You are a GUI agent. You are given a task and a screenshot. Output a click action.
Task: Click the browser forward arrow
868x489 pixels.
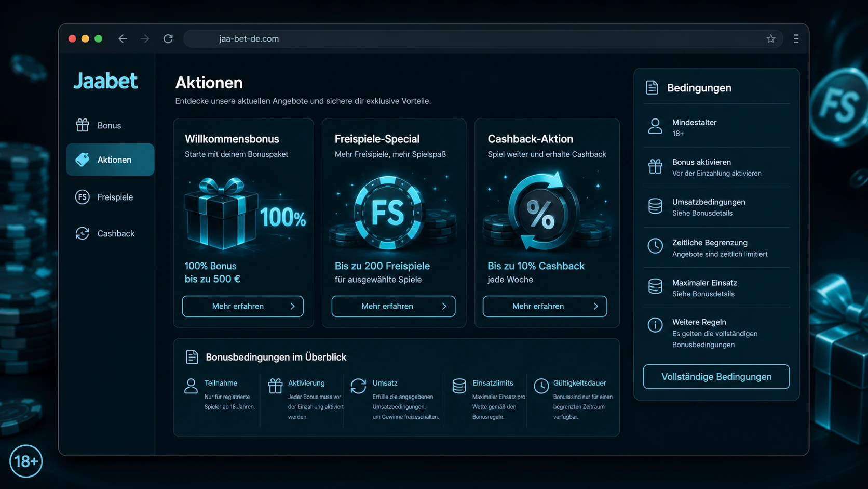tap(145, 39)
